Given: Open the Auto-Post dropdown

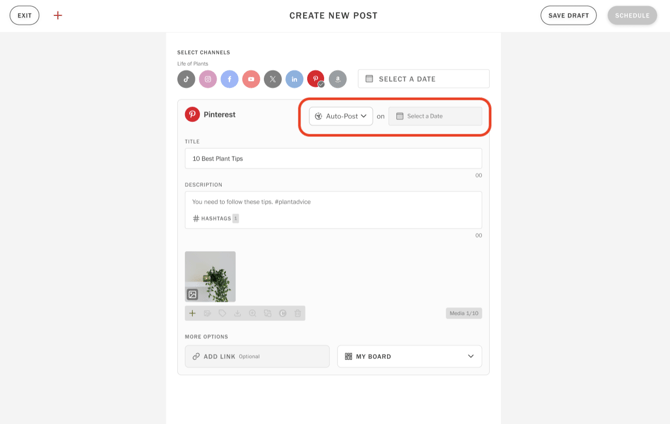Looking at the screenshot, I should pyautogui.click(x=341, y=116).
